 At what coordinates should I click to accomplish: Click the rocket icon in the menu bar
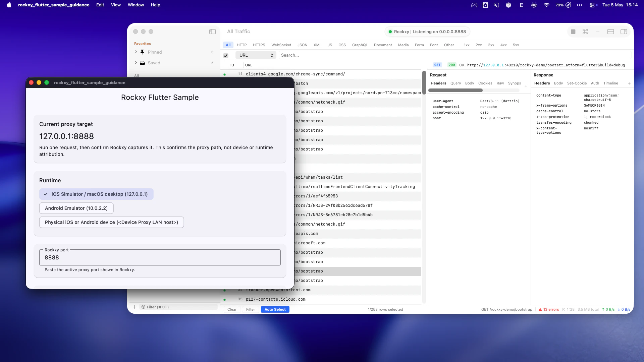click(568, 5)
